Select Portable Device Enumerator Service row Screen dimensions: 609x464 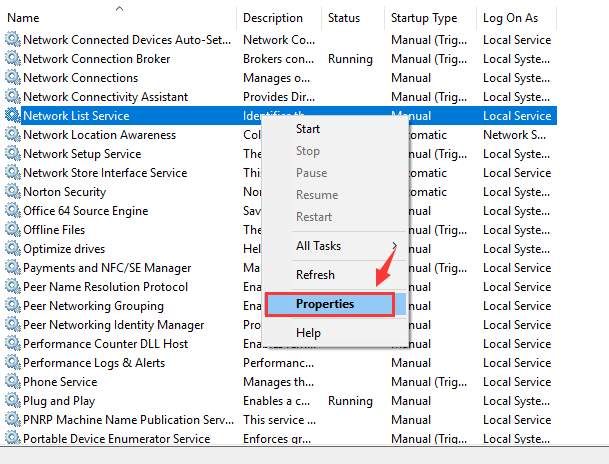116,439
